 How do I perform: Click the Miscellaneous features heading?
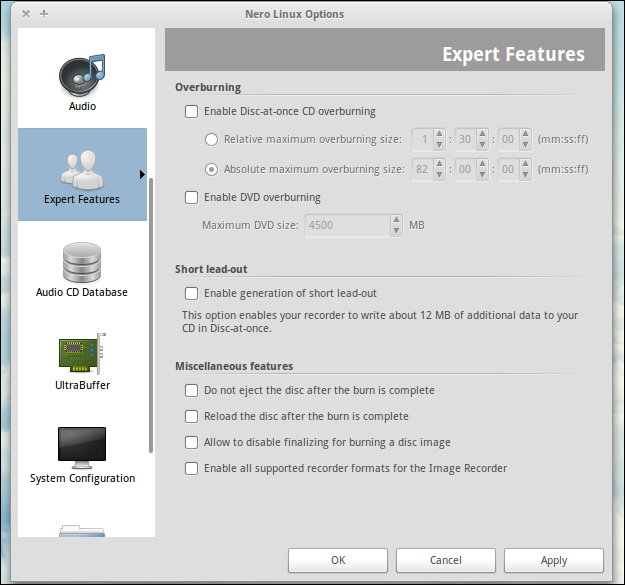click(x=234, y=366)
